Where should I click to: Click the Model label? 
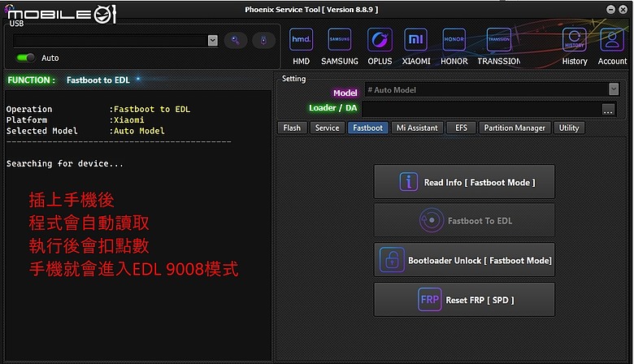click(345, 93)
